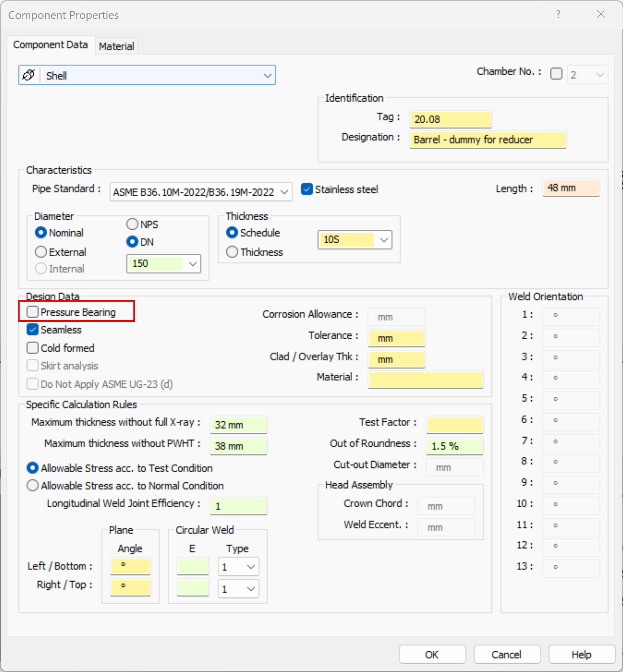This screenshot has width=623, height=672.
Task: Edit the Designation field
Action: (x=488, y=140)
